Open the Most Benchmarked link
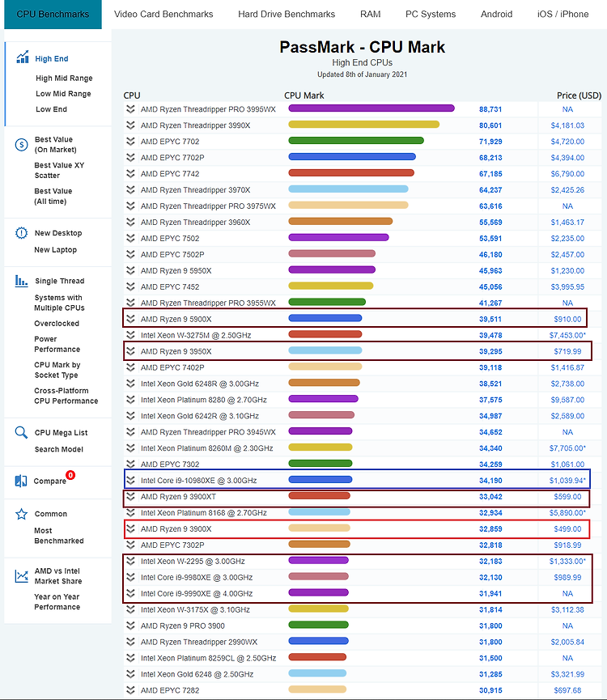This screenshot has width=607, height=700. tap(59, 536)
